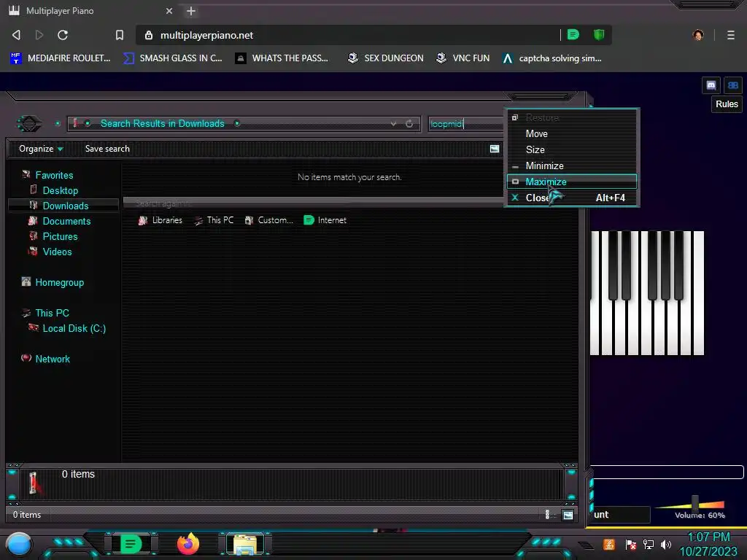Select Favorites in navigation pane

(54, 175)
